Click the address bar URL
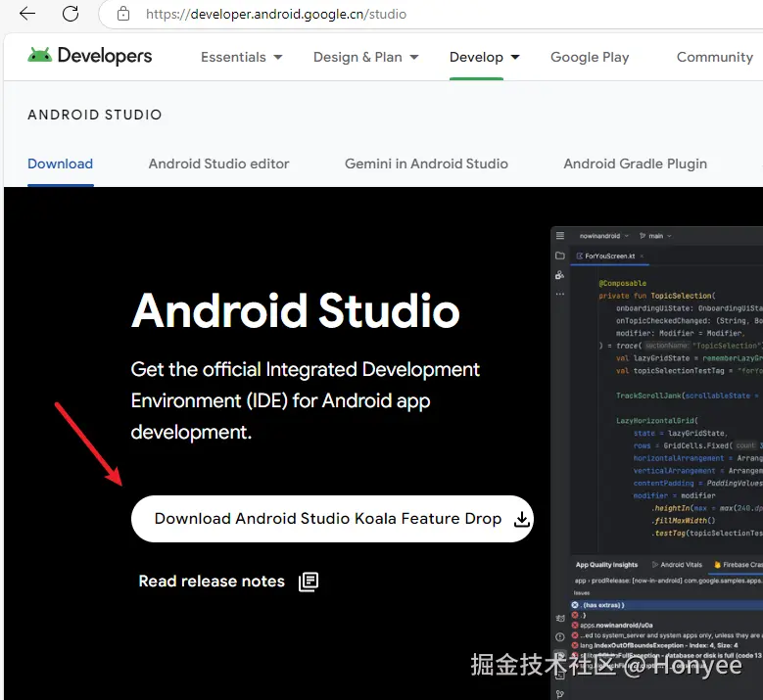The image size is (763, 700). click(x=276, y=14)
